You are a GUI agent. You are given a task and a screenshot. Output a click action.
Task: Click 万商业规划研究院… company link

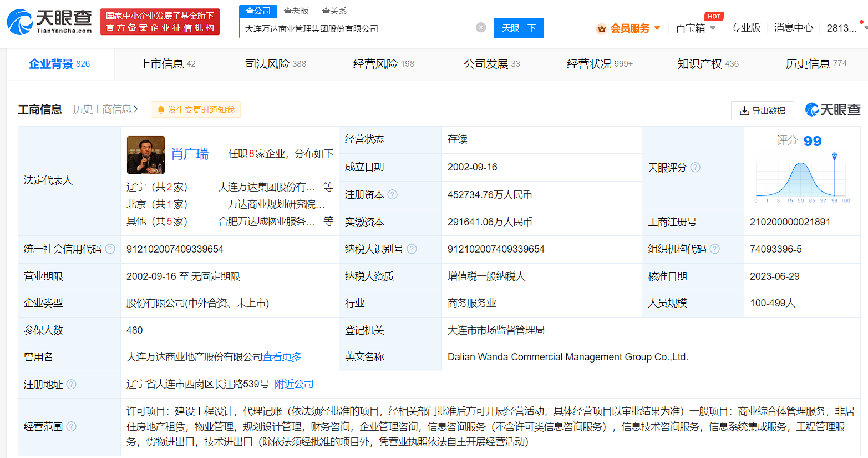click(277, 204)
